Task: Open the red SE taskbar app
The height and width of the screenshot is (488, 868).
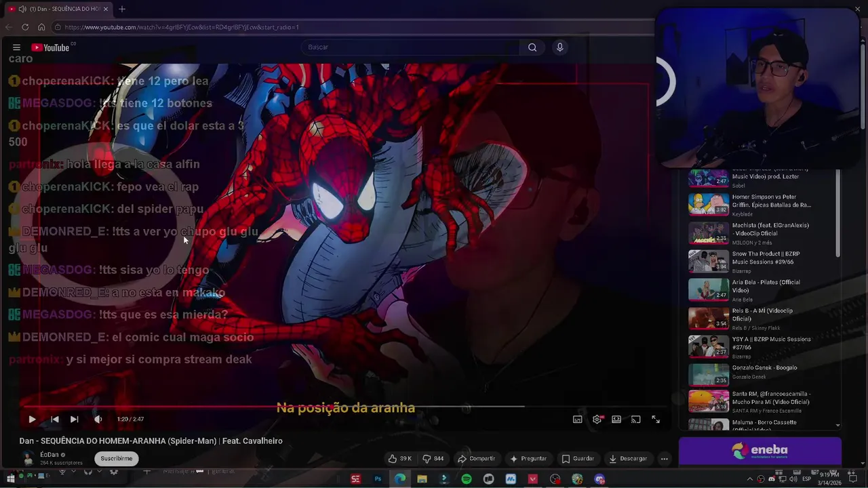Action: (355, 479)
